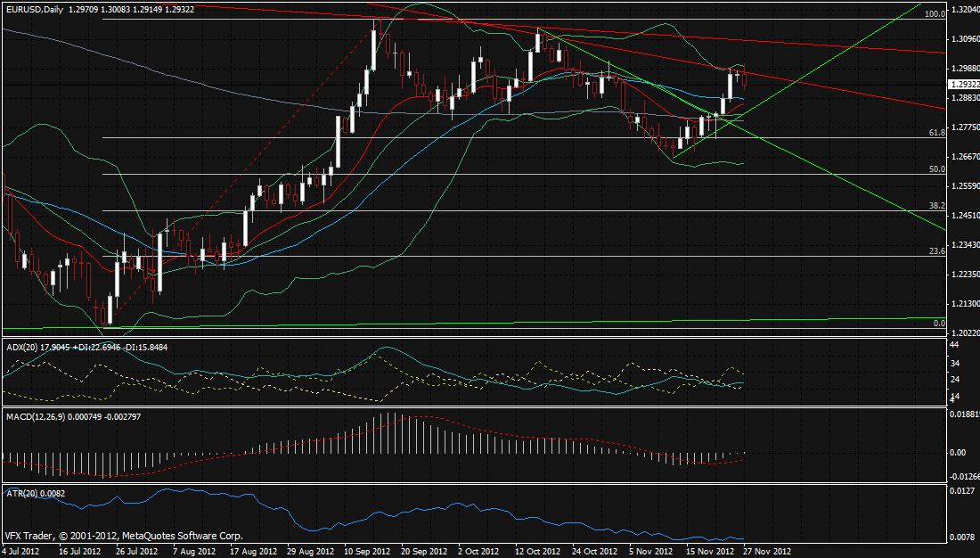
Task: Select the 1.2022 price scale value
Action: coord(963,332)
